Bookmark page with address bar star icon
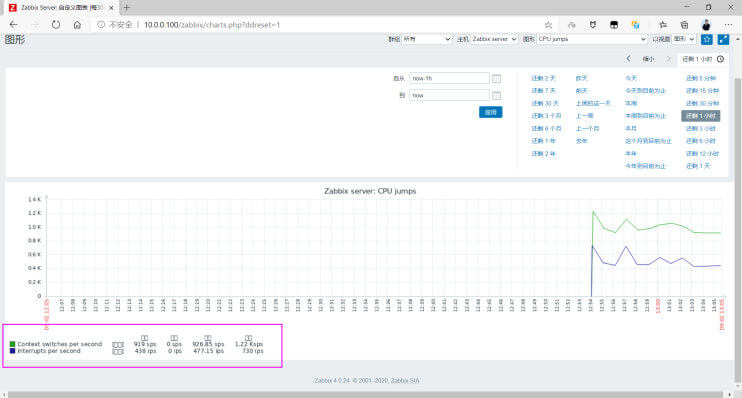Image resolution: width=742 pixels, height=398 pixels. pyautogui.click(x=548, y=25)
